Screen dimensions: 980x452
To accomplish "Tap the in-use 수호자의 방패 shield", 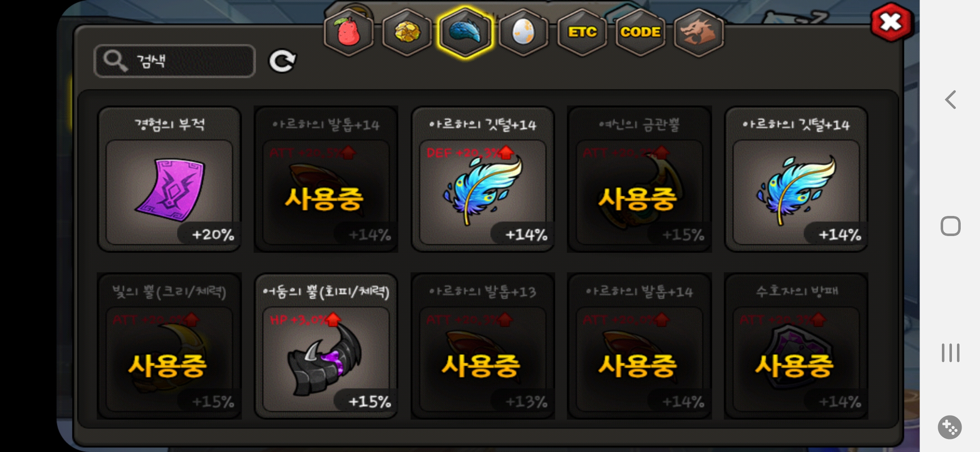I will point(796,346).
